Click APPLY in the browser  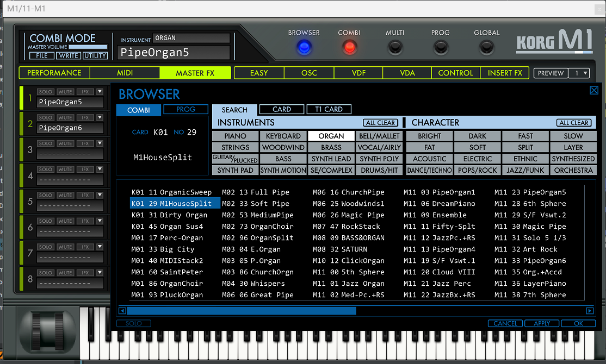(x=542, y=323)
